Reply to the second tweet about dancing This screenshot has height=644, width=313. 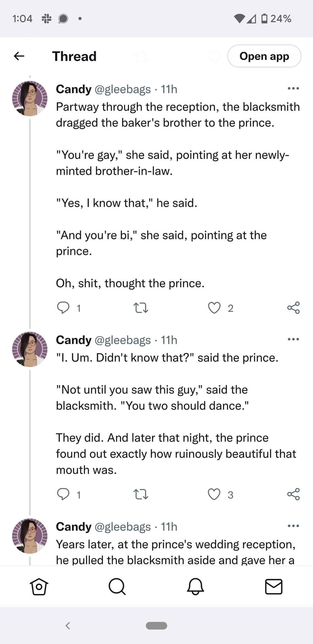coord(63,494)
